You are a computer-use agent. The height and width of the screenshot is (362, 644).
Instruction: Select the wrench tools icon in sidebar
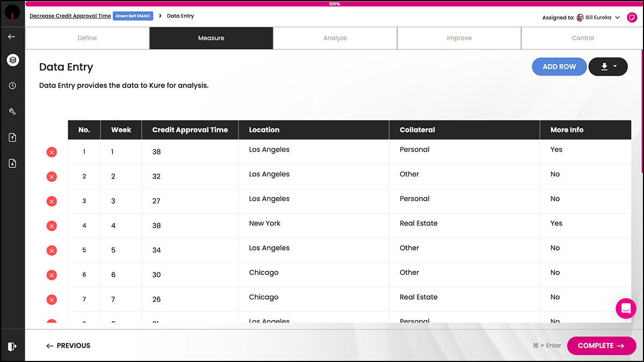point(12,112)
